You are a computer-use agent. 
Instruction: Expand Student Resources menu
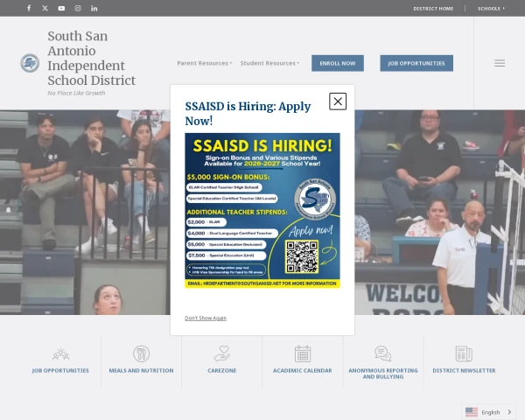click(x=269, y=63)
